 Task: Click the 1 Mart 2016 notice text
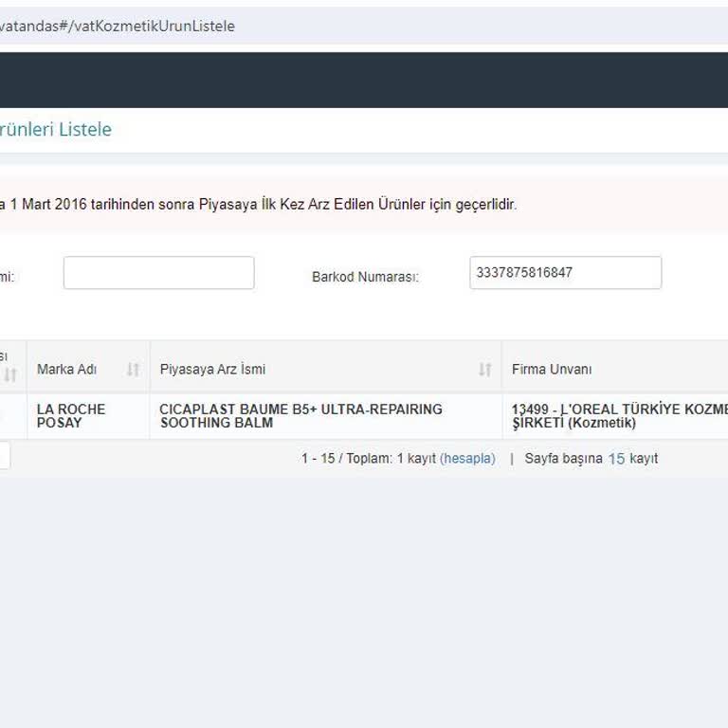tap(258, 205)
